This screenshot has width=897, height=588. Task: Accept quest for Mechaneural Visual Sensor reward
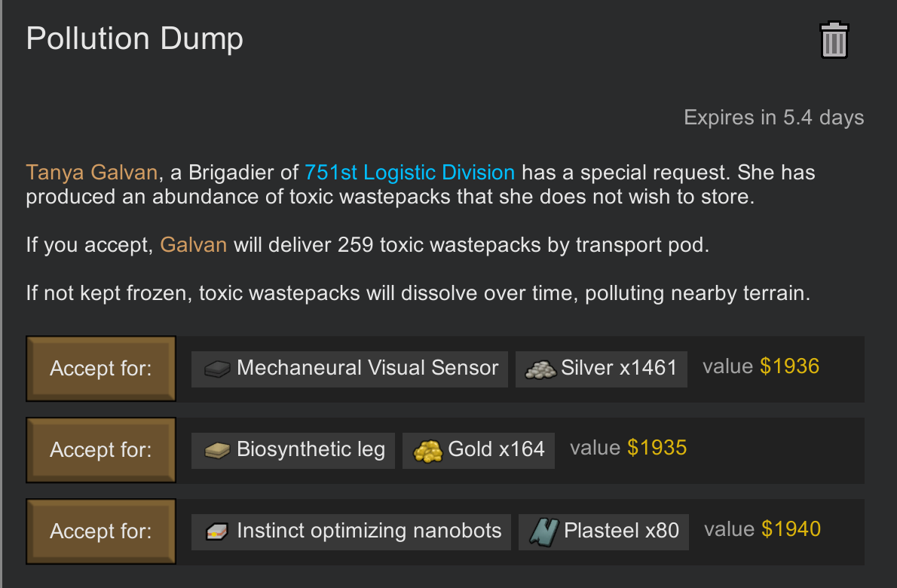coord(101,369)
